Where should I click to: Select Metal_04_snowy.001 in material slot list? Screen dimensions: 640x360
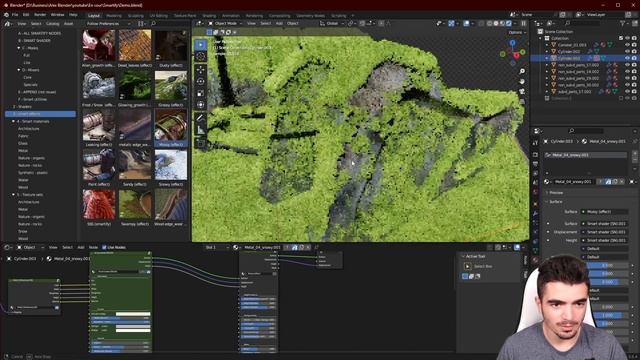[586, 155]
